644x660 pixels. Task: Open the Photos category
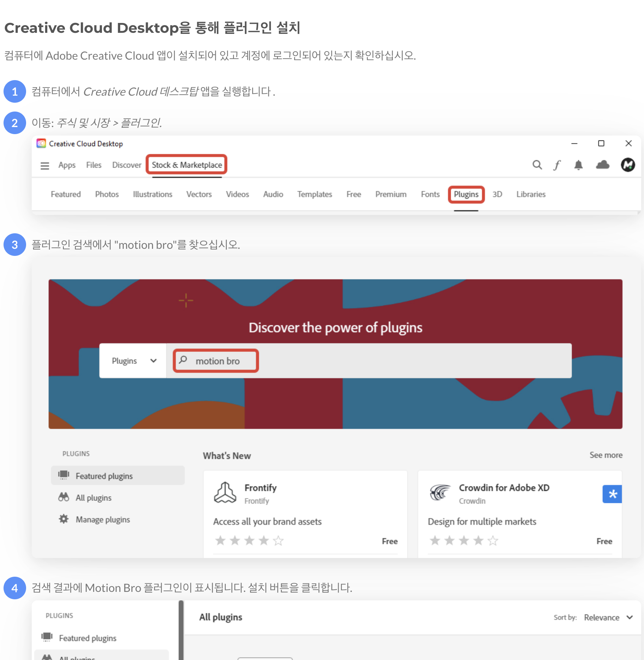[x=107, y=194]
